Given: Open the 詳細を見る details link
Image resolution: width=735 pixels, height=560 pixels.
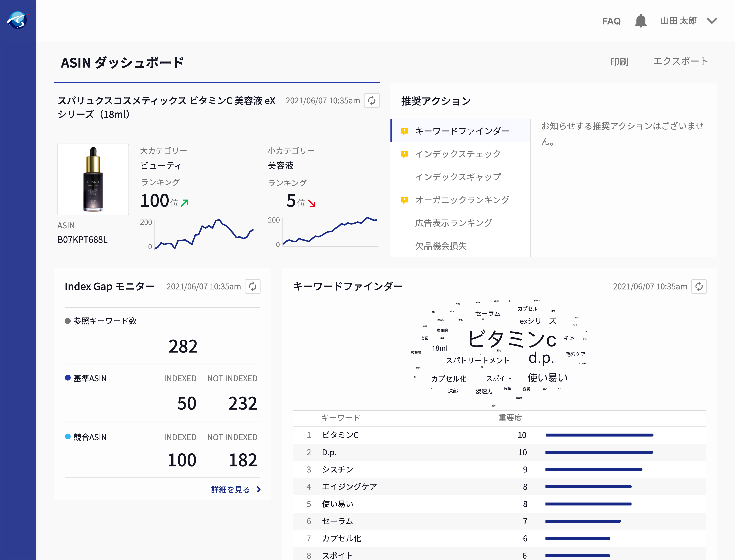Looking at the screenshot, I should (x=231, y=489).
